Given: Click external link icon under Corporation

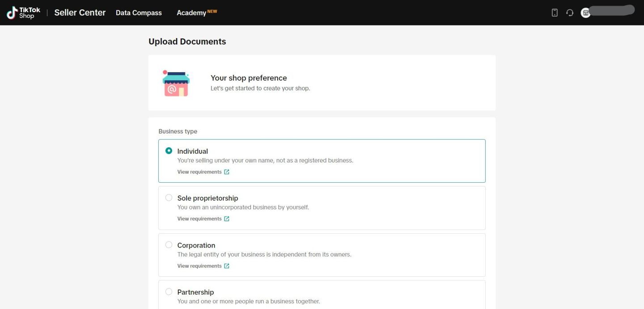Looking at the screenshot, I should pos(227,266).
